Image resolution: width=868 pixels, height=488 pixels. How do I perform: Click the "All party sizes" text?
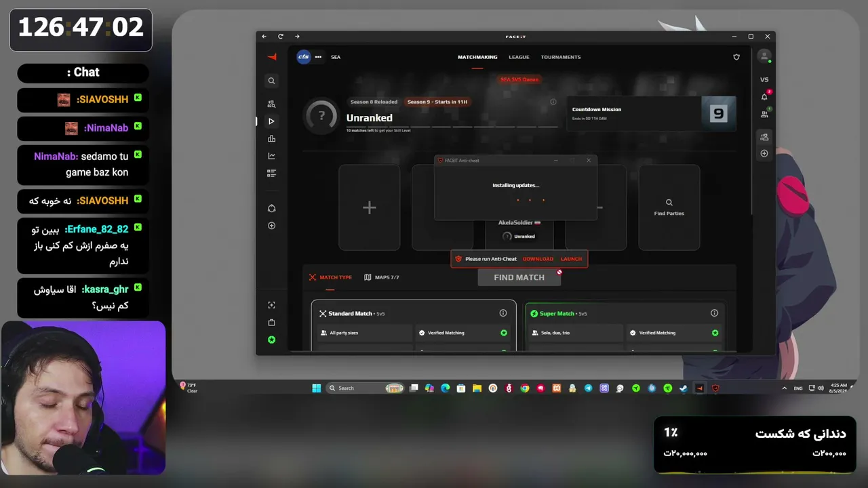click(344, 333)
